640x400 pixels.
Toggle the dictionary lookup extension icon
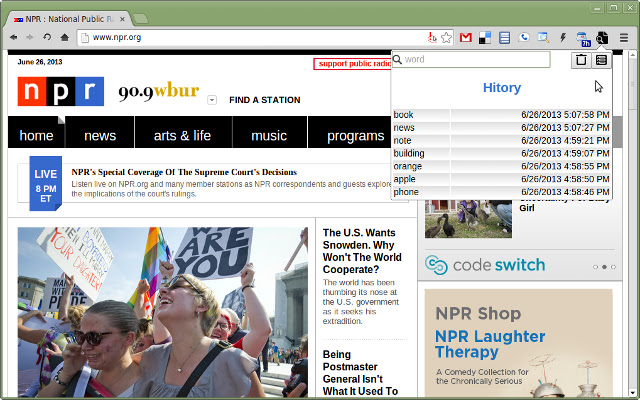click(602, 38)
